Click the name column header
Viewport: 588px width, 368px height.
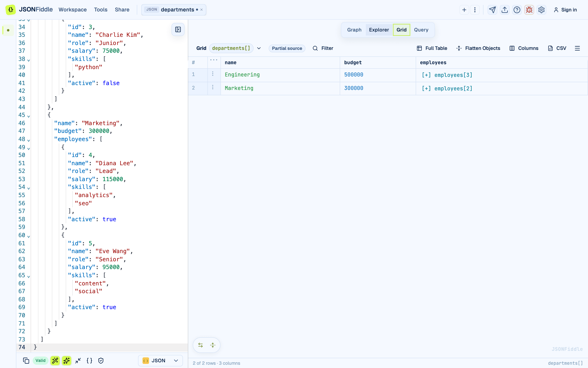(280, 63)
